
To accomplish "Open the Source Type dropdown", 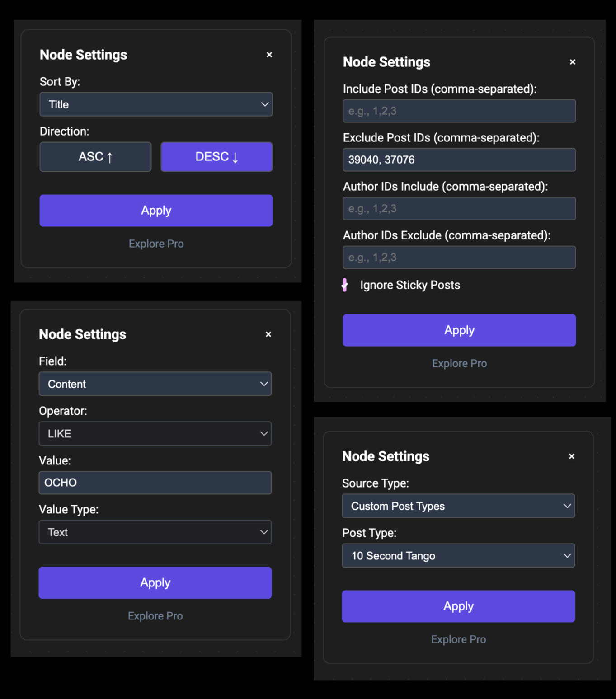I will 458,506.
